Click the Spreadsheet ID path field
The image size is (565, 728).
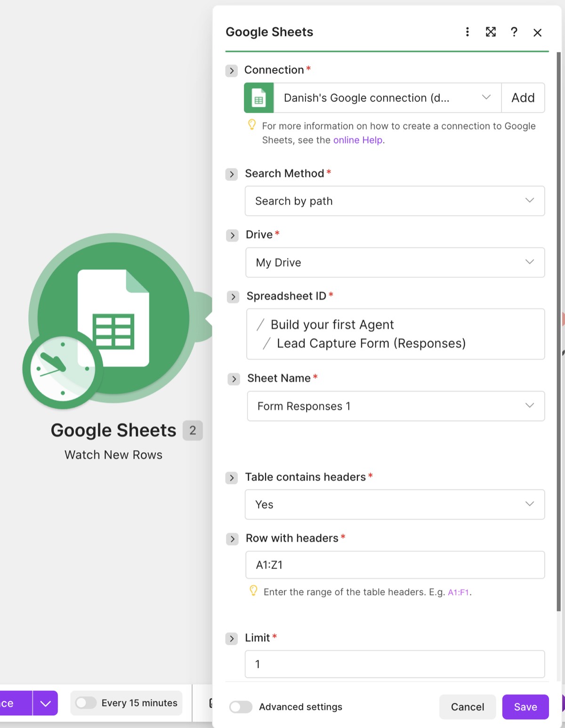pos(395,334)
